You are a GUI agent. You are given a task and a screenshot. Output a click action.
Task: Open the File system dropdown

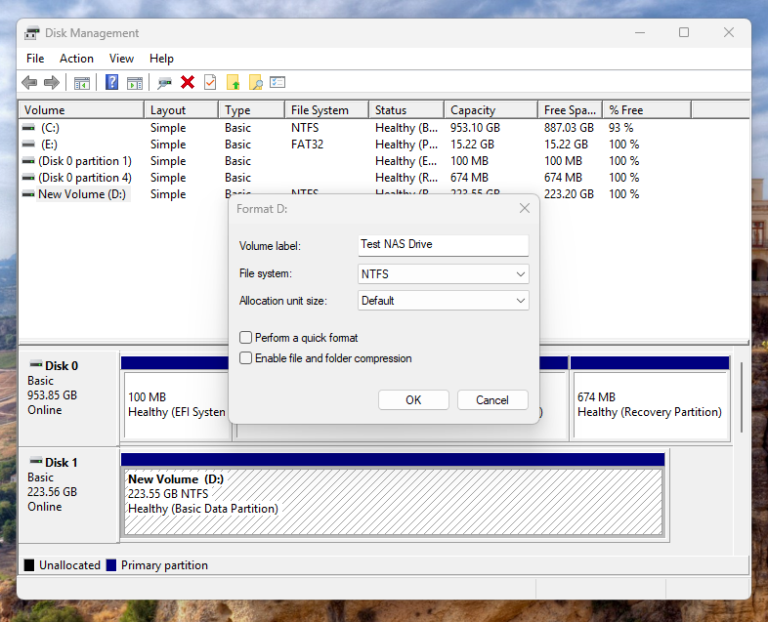[443, 274]
